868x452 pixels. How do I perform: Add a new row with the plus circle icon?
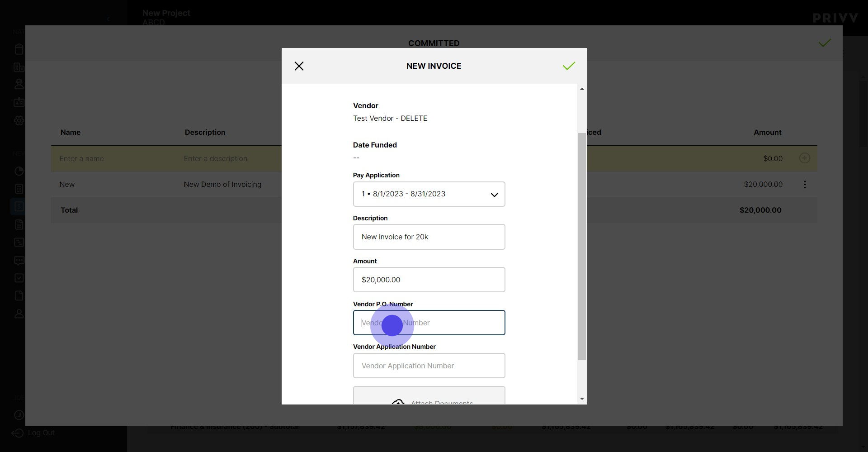tap(805, 158)
